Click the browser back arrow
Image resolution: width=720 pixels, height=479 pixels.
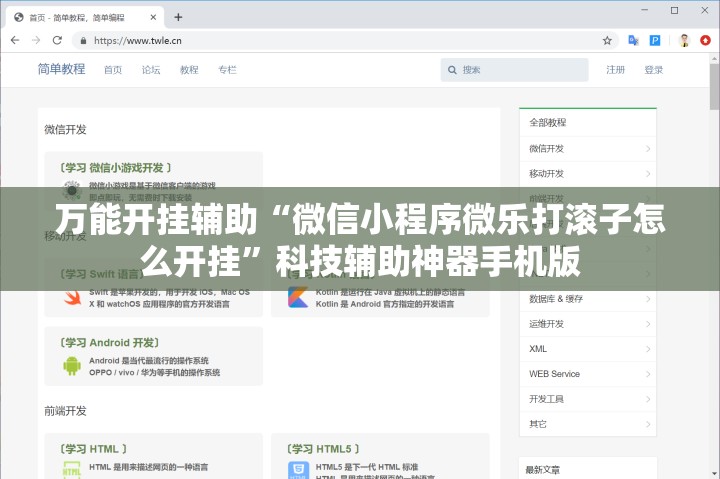pyautogui.click(x=15, y=40)
